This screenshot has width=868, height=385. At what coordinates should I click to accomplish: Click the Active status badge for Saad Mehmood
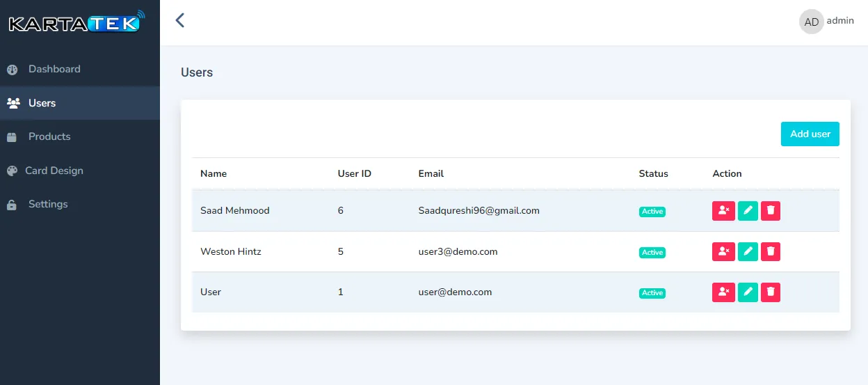point(652,212)
